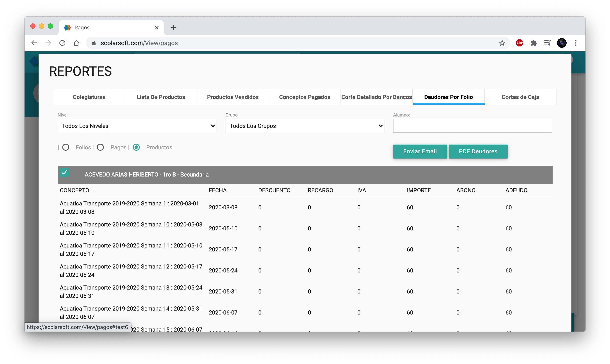Focus the Alumno search field
This screenshot has height=364, width=610.
[x=472, y=126]
